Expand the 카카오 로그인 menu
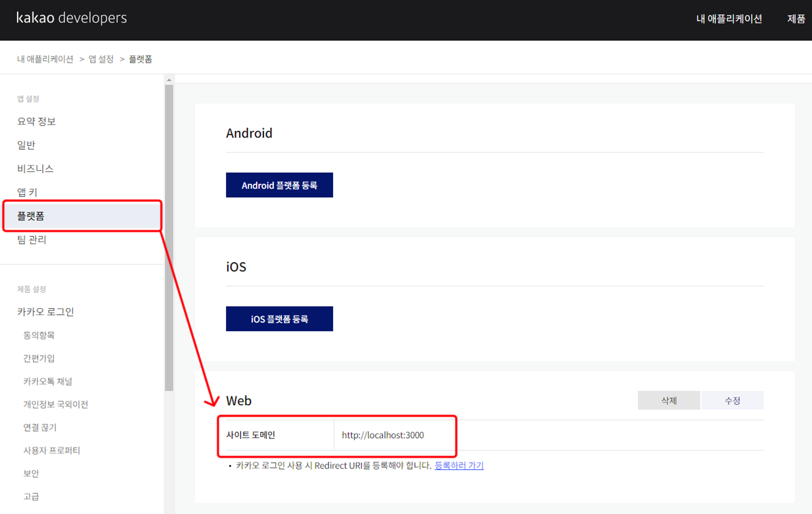The width and height of the screenshot is (812, 514). tap(45, 312)
